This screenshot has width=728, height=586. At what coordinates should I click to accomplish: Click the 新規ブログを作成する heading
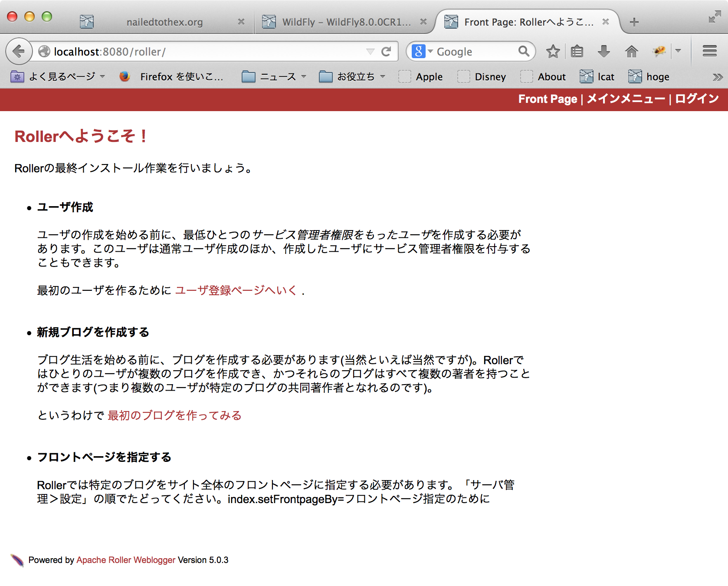(x=93, y=332)
